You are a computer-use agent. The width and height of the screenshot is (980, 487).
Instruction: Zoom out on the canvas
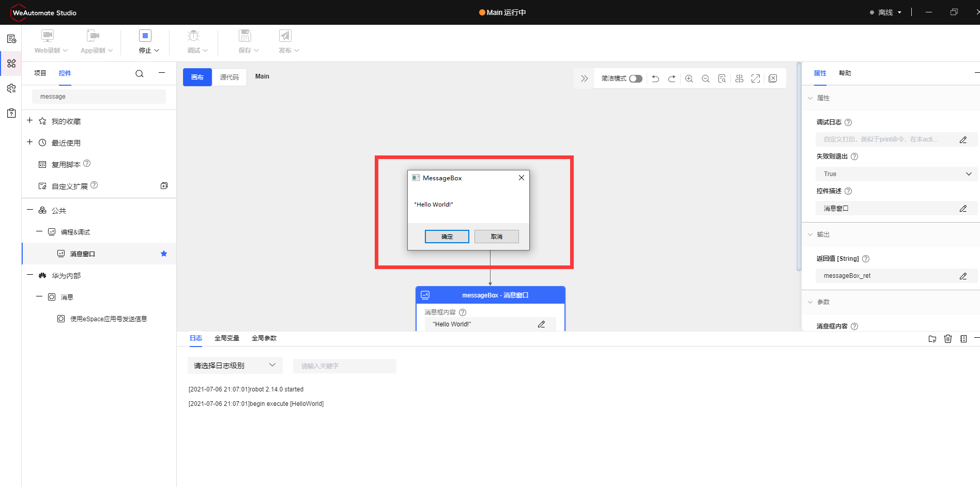[706, 78]
